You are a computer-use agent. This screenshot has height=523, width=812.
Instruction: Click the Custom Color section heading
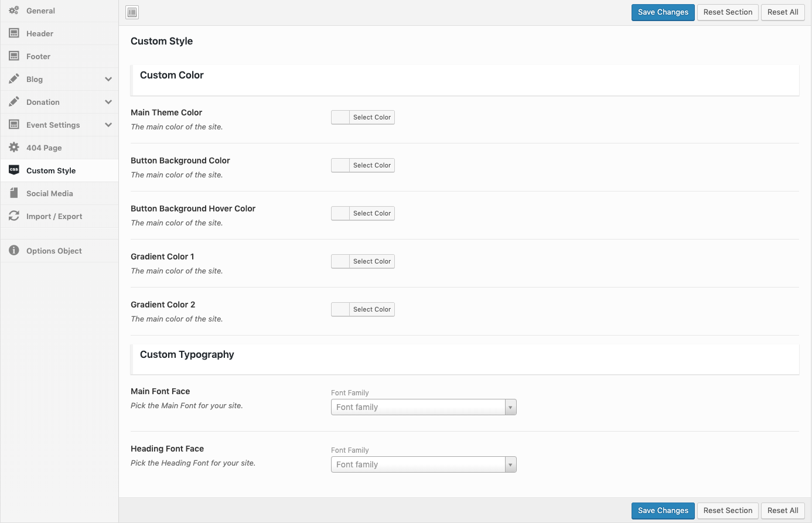(172, 75)
